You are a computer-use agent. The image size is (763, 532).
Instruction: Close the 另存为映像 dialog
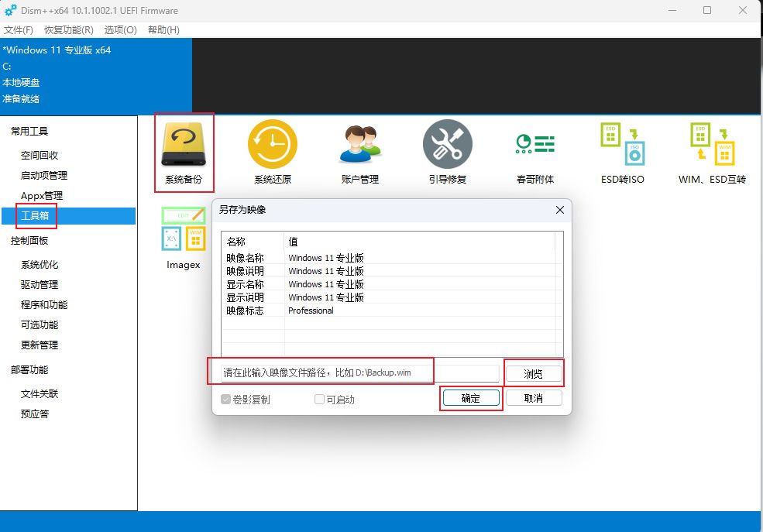[560, 210]
